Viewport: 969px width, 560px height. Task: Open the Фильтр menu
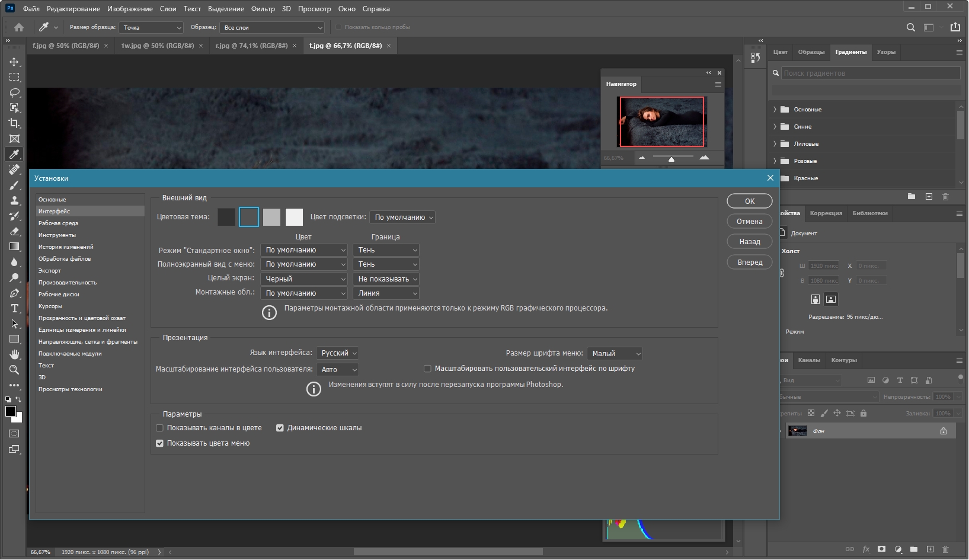click(x=263, y=9)
